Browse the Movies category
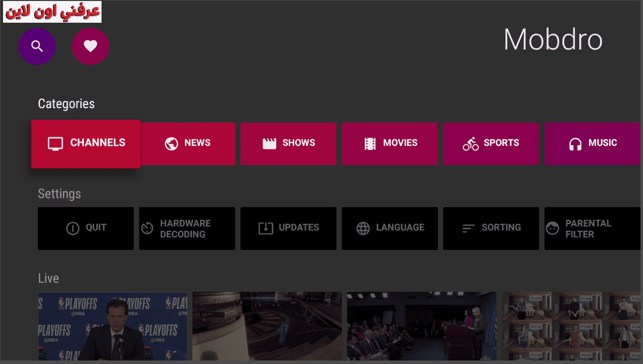This screenshot has height=364, width=643. (389, 144)
